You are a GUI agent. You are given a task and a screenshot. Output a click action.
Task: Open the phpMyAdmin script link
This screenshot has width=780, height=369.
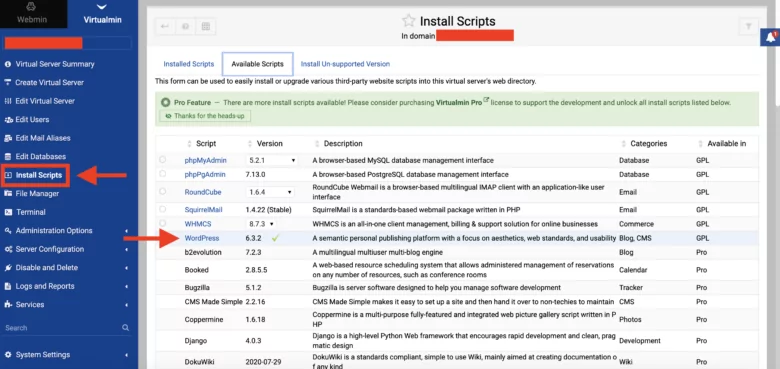coord(205,160)
